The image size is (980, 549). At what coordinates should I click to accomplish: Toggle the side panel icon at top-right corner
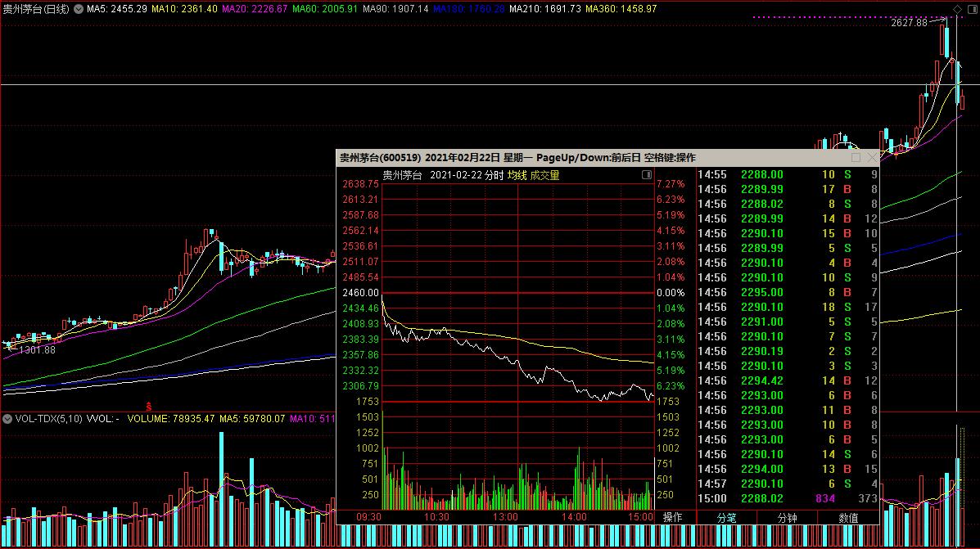click(x=972, y=9)
